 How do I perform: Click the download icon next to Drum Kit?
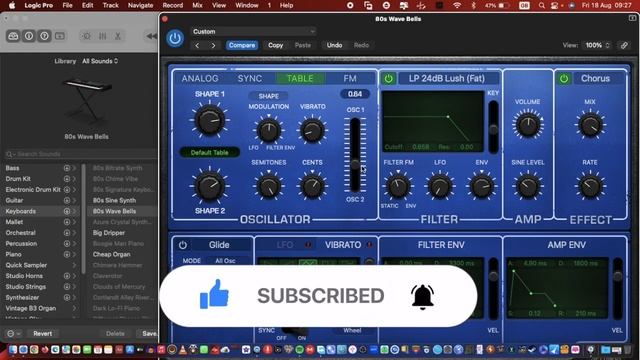point(67,179)
